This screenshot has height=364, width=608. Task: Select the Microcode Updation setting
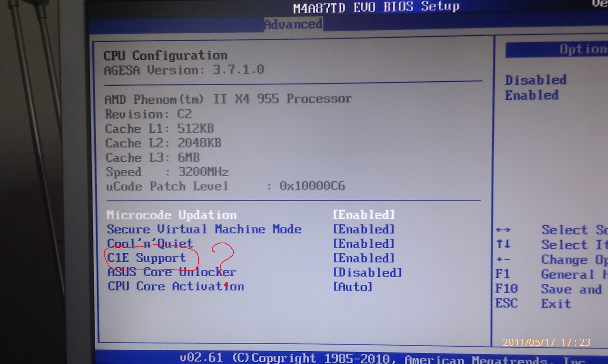click(x=172, y=215)
